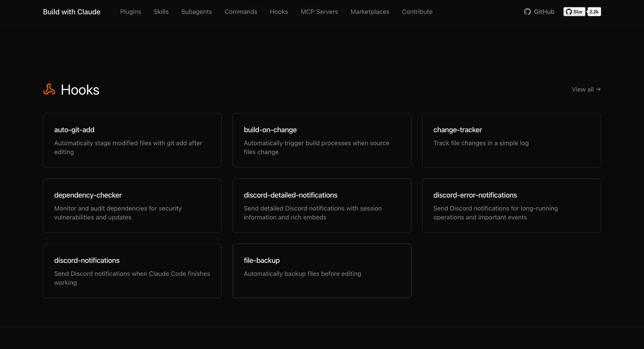Open the auto-git-add hook card
This screenshot has height=349, width=644.
[x=132, y=140]
